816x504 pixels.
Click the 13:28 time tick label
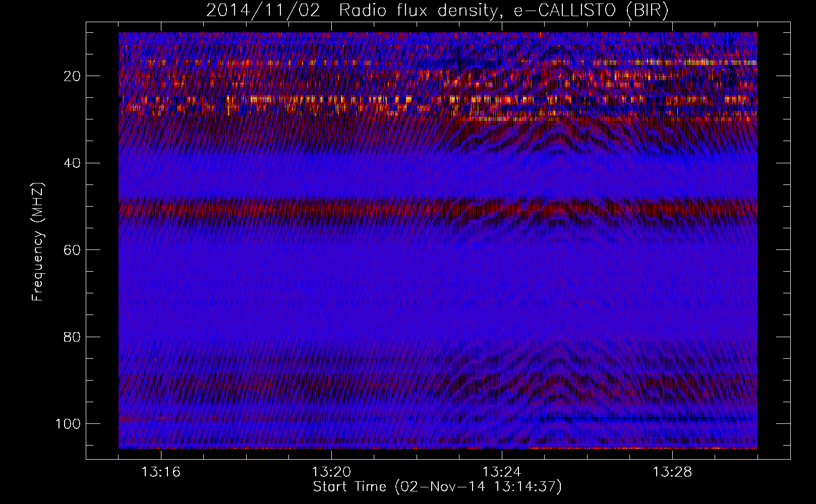(672, 472)
